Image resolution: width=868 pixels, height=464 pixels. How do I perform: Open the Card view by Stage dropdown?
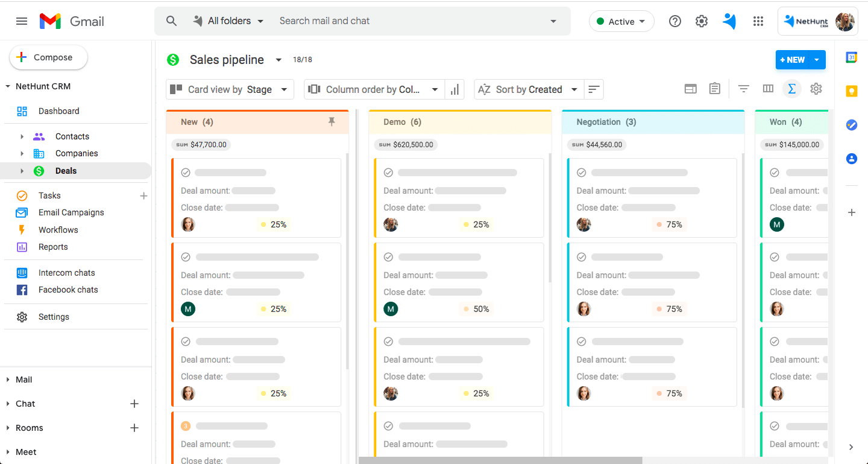tap(230, 89)
